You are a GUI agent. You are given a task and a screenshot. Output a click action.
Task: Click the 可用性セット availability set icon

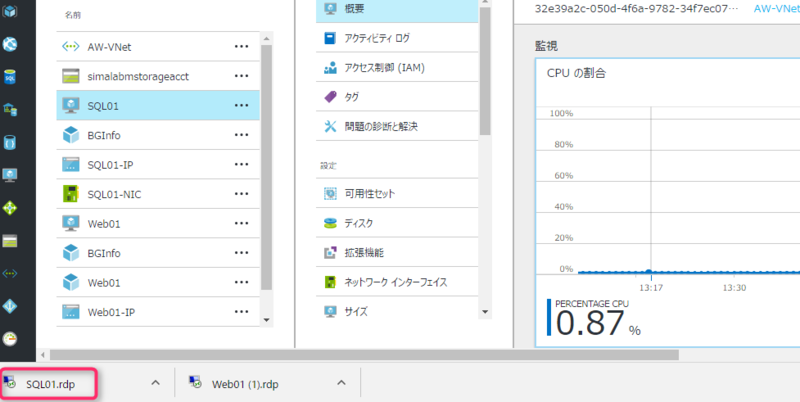(x=331, y=193)
